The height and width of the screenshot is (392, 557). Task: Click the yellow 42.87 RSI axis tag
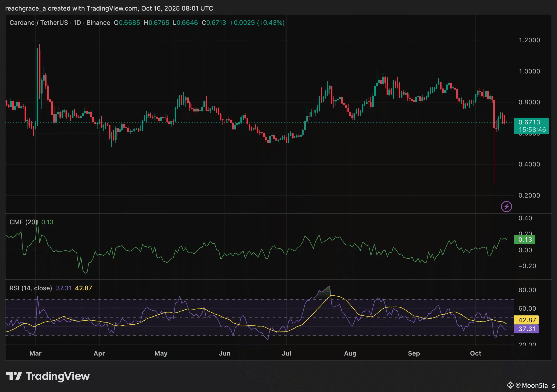[527, 320]
